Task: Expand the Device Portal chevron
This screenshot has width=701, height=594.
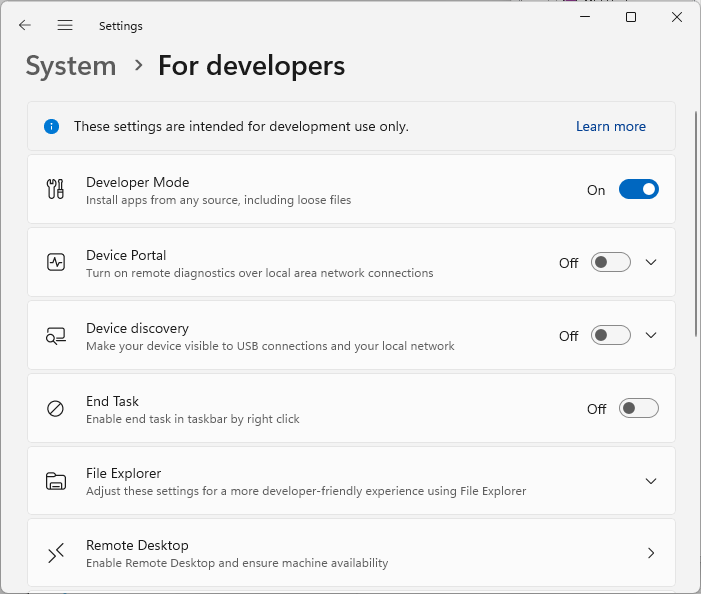Action: (x=651, y=262)
